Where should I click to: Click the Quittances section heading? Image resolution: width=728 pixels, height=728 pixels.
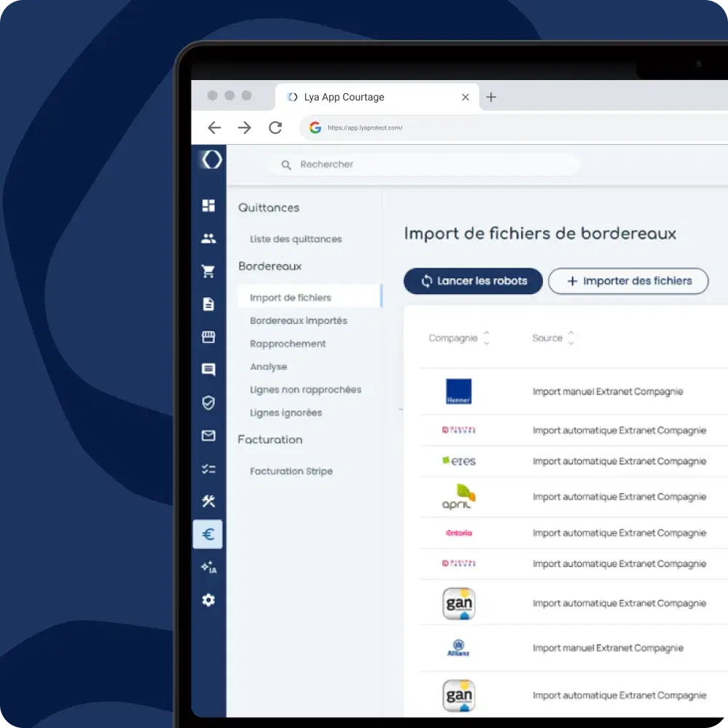[269, 207]
